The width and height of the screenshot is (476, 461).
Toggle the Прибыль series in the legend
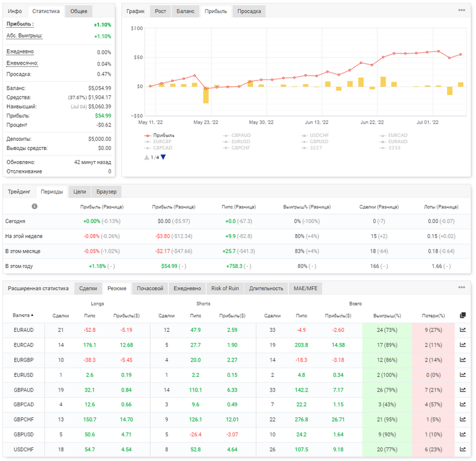(159, 135)
